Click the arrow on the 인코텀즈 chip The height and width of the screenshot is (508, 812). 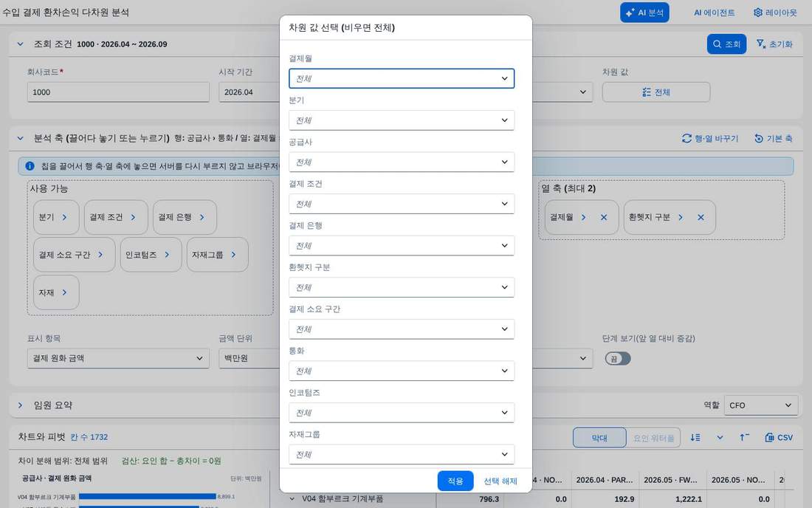pos(168,255)
